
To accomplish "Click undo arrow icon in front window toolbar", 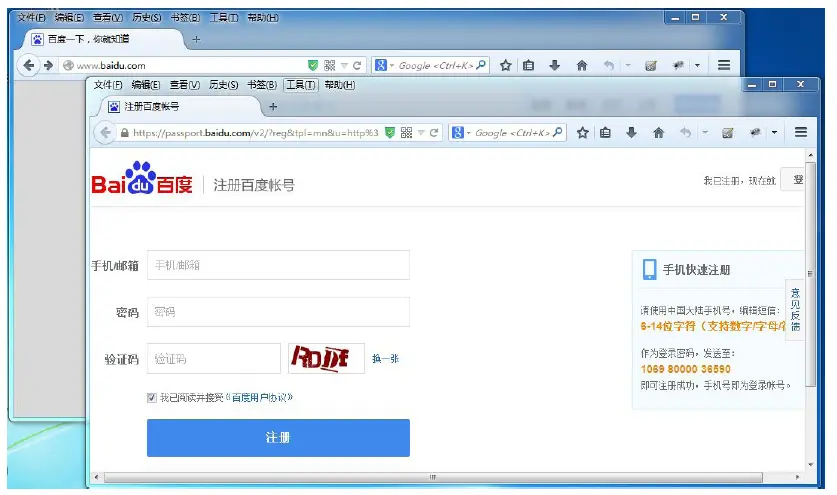I will point(685,132).
